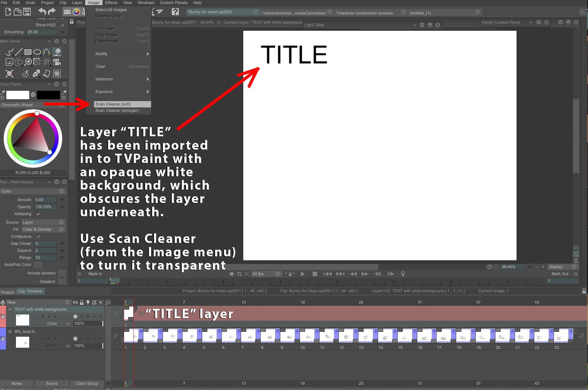588x390 pixels.
Task: Select the freehand lasso selection tool
Action: [19, 62]
